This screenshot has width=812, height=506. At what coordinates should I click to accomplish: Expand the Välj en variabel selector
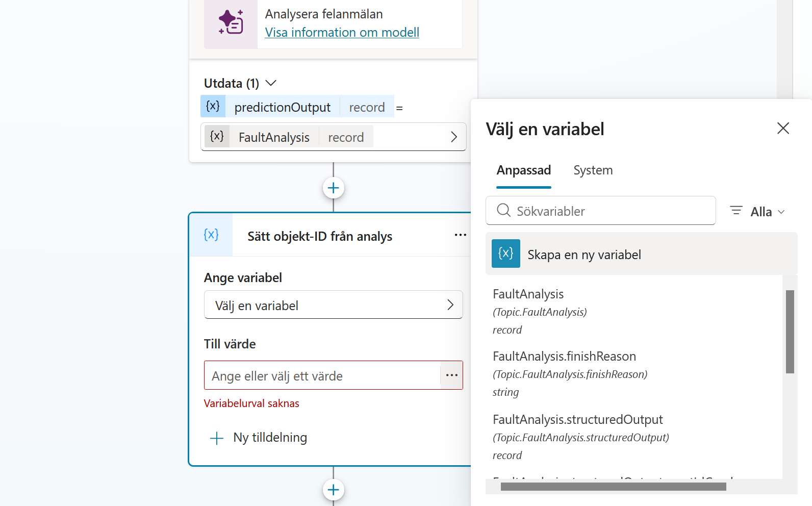(334, 305)
